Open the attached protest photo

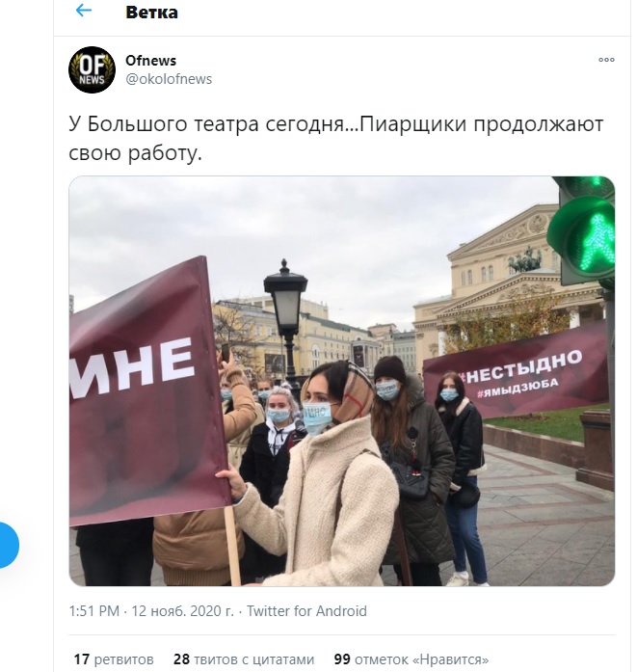(x=342, y=381)
